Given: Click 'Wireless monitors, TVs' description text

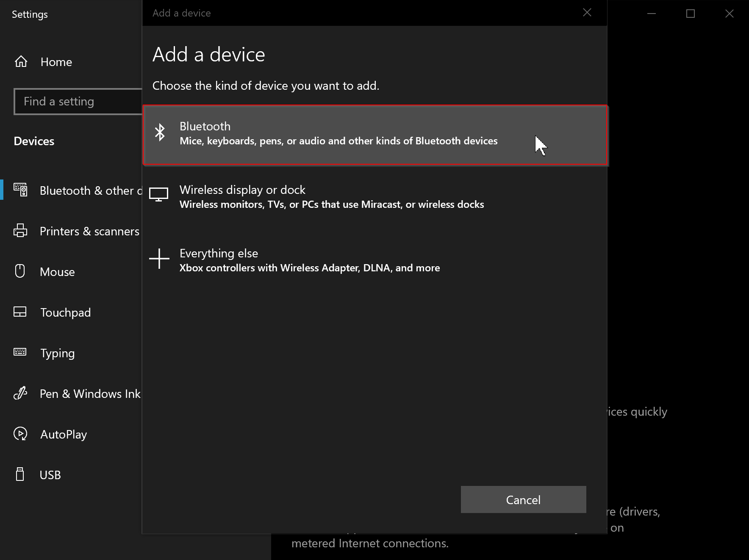Looking at the screenshot, I should click(332, 204).
